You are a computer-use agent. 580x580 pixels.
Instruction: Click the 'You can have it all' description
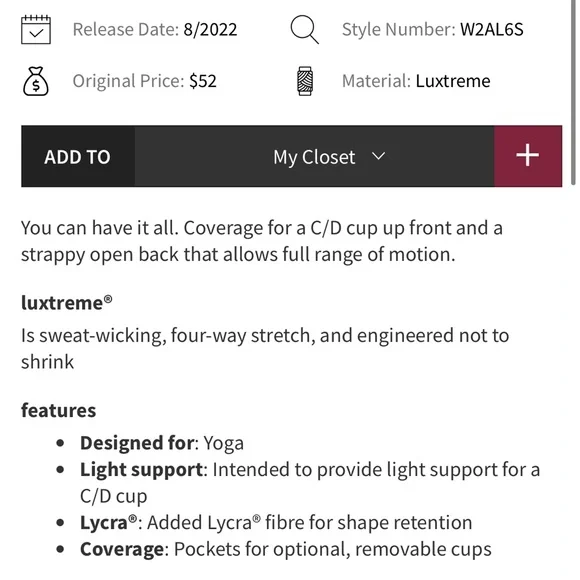(262, 241)
